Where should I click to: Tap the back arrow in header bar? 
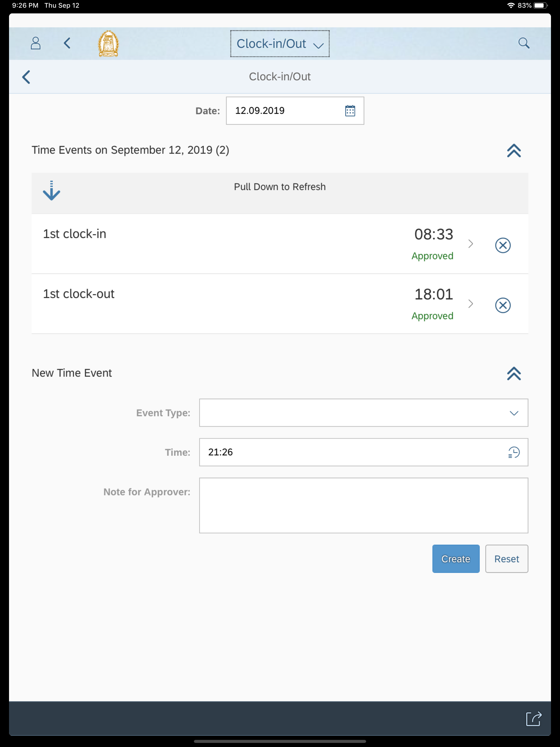pos(67,43)
